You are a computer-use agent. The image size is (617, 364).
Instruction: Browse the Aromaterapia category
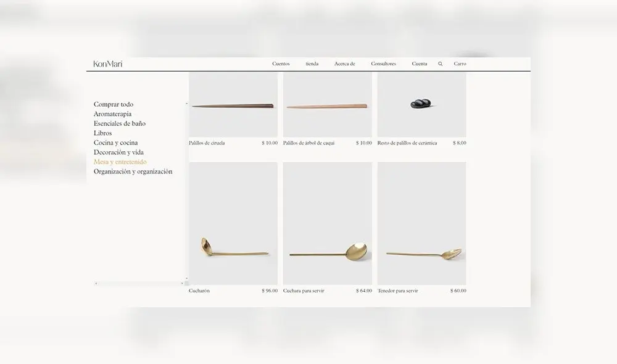pyautogui.click(x=112, y=114)
